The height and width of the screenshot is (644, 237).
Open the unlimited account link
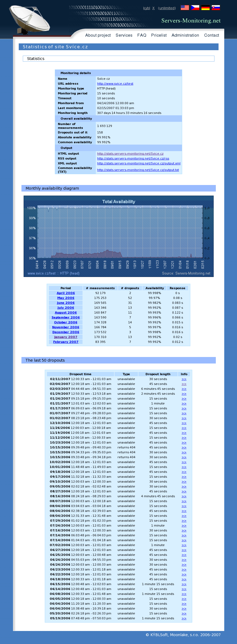click(167, 8)
